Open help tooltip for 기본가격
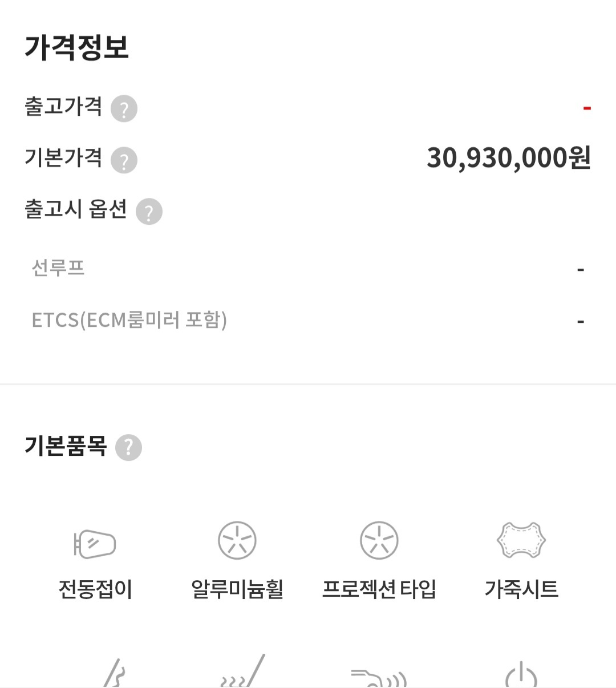The height and width of the screenshot is (688, 616). point(124,160)
